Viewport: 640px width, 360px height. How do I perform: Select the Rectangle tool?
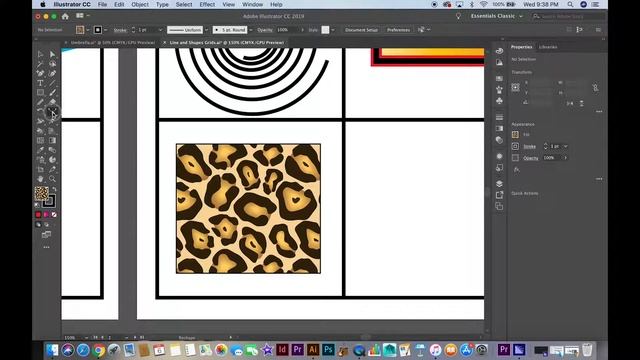pos(40,93)
